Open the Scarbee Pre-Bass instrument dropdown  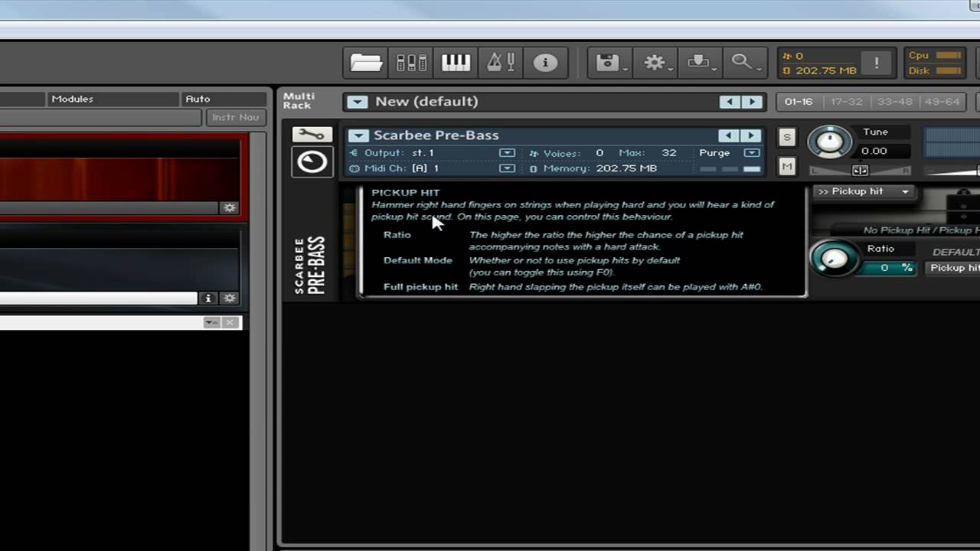358,135
